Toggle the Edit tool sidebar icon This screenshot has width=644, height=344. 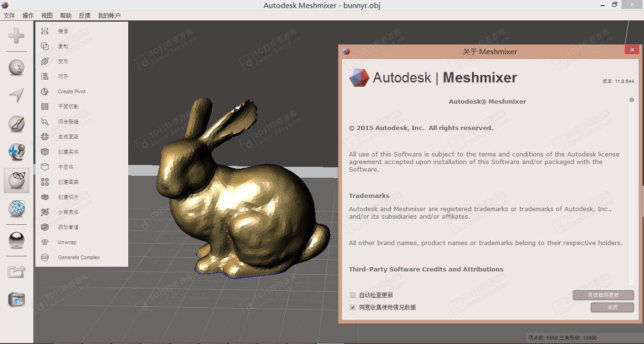pyautogui.click(x=17, y=180)
